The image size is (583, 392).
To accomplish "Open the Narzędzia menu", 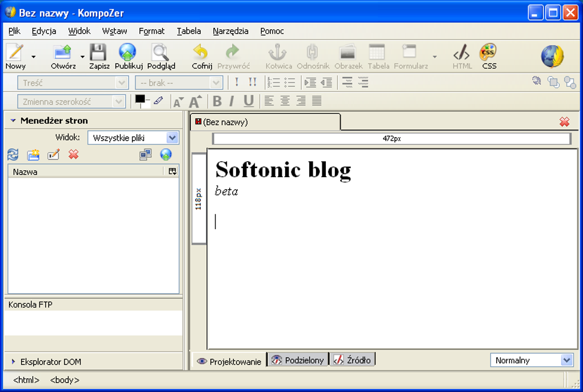I will [x=230, y=31].
